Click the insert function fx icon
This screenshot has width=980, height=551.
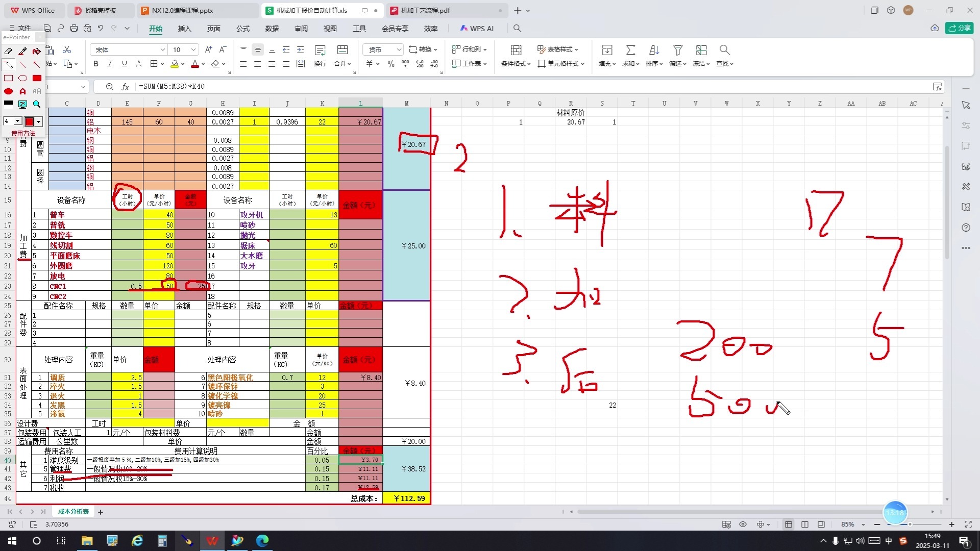[x=125, y=87]
